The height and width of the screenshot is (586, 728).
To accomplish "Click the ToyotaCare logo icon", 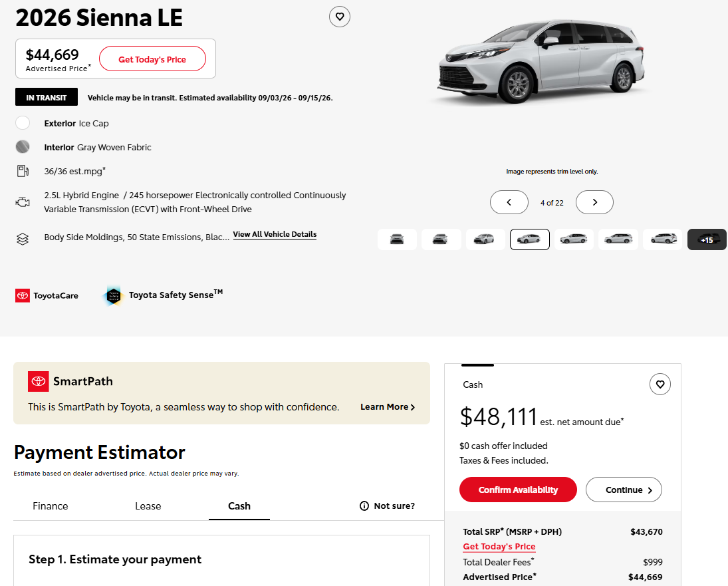I will (23, 295).
